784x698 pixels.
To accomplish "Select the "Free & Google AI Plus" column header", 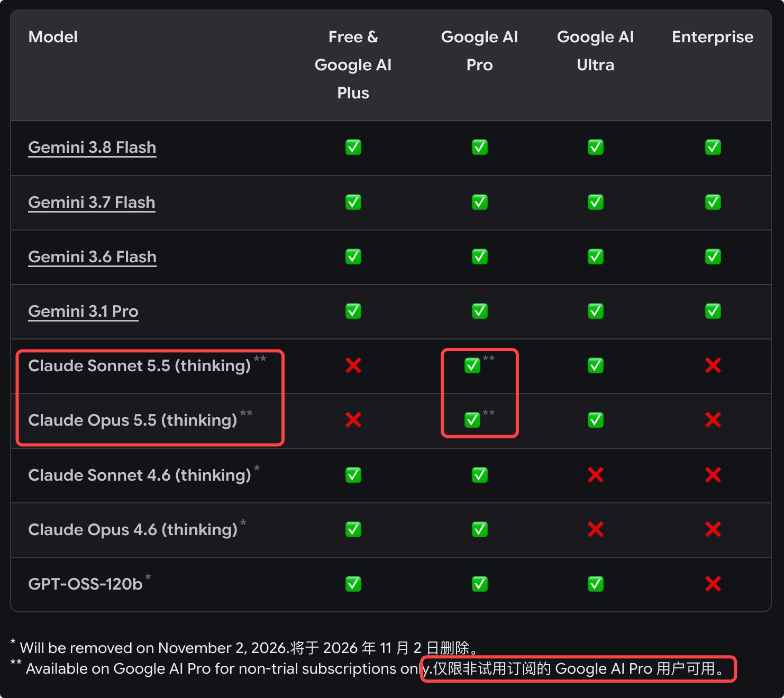I will pyautogui.click(x=353, y=65).
